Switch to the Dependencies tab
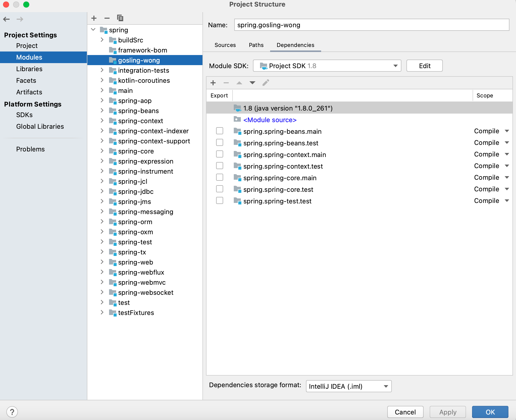The image size is (516, 420). (x=295, y=45)
